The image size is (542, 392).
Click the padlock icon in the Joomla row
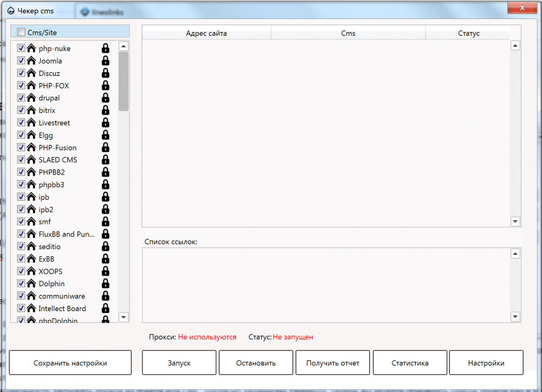pyautogui.click(x=106, y=61)
